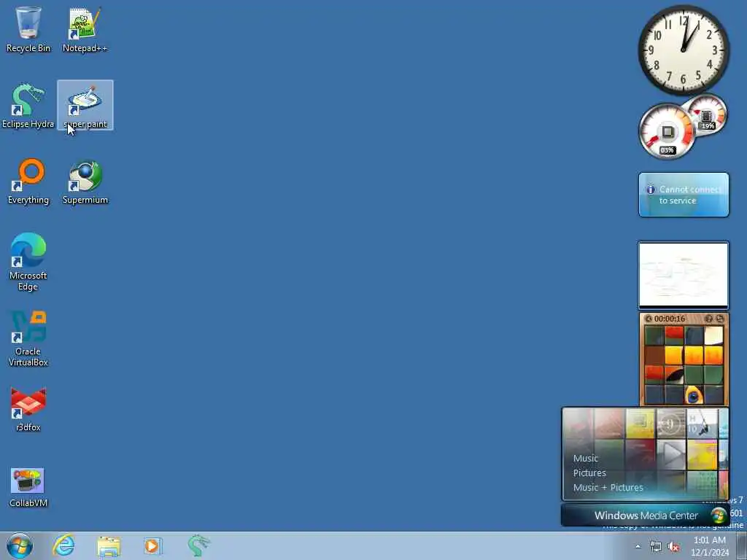Image resolution: width=747 pixels, height=560 pixels.
Task: Show the puzzle's solved picture hint
Action: (709, 319)
